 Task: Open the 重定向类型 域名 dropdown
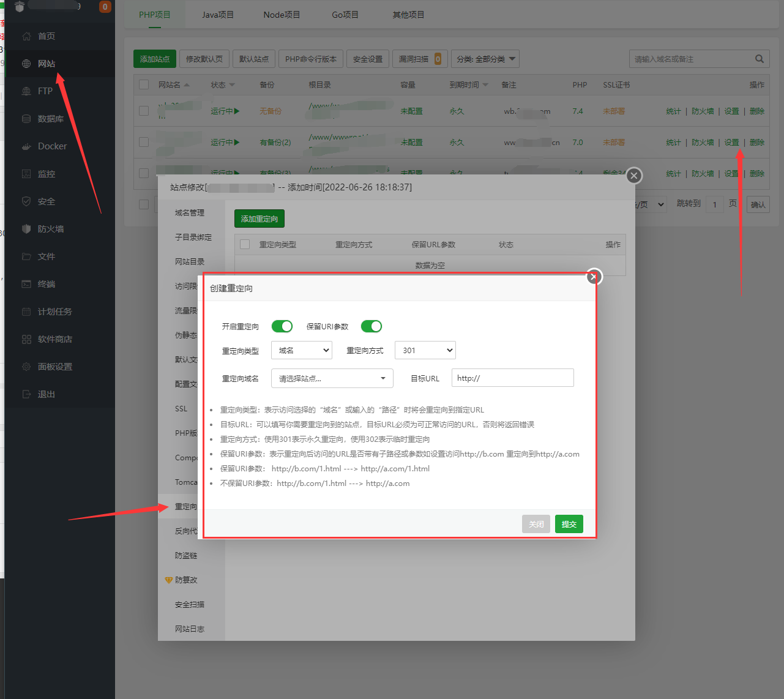tap(302, 350)
